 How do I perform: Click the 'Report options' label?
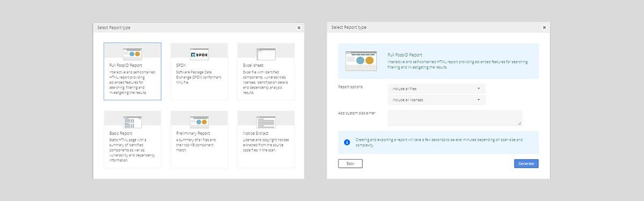tap(350, 87)
